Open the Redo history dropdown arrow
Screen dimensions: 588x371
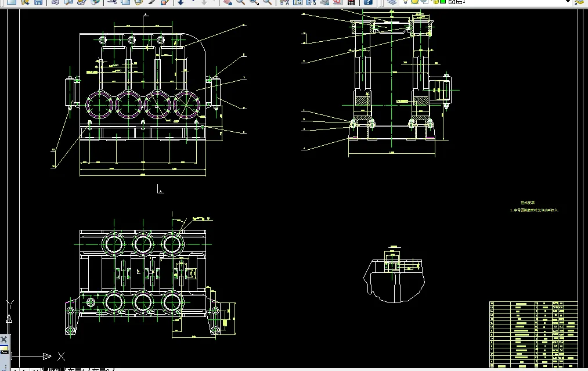214,2
